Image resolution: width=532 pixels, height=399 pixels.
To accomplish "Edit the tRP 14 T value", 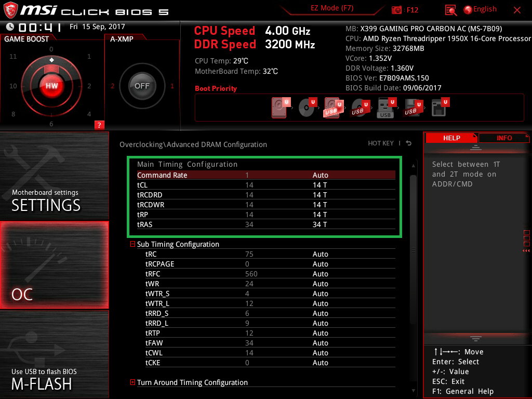I will click(x=320, y=215).
